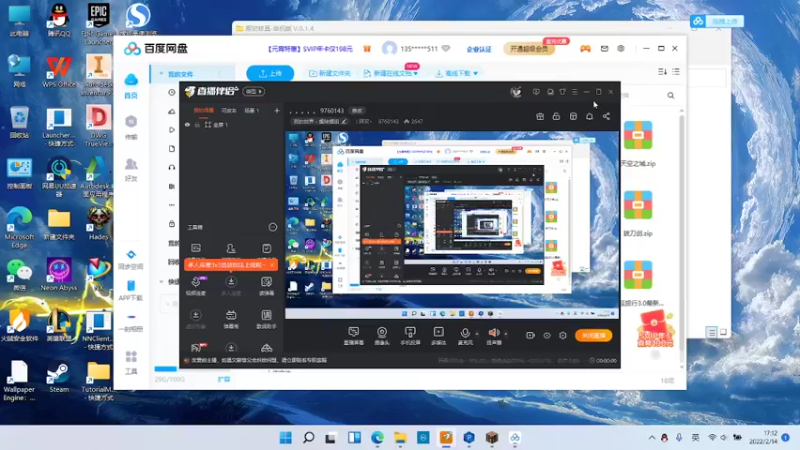Open the stream settings gear icon
The height and width of the screenshot is (450, 800).
563,335
